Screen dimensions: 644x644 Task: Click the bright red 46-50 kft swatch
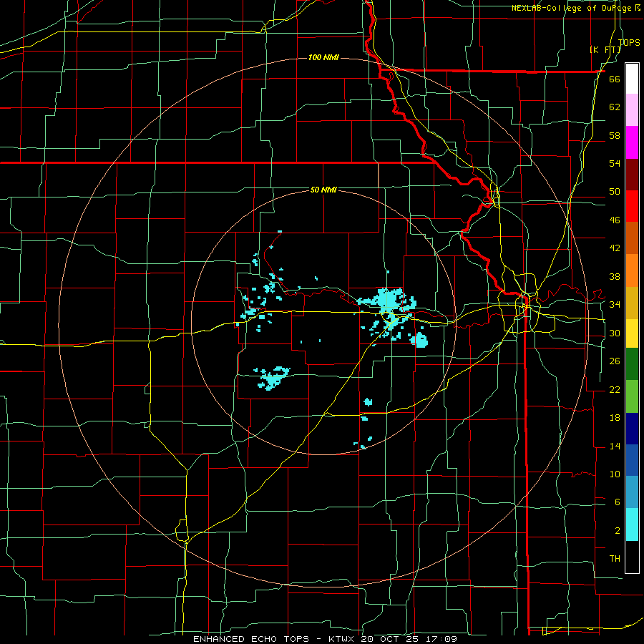click(632, 206)
